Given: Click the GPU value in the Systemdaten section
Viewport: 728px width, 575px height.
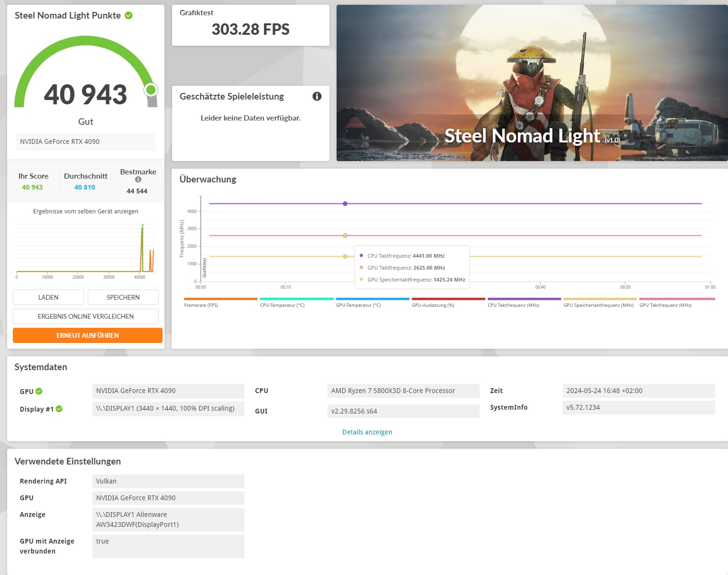Looking at the screenshot, I should pyautogui.click(x=168, y=391).
